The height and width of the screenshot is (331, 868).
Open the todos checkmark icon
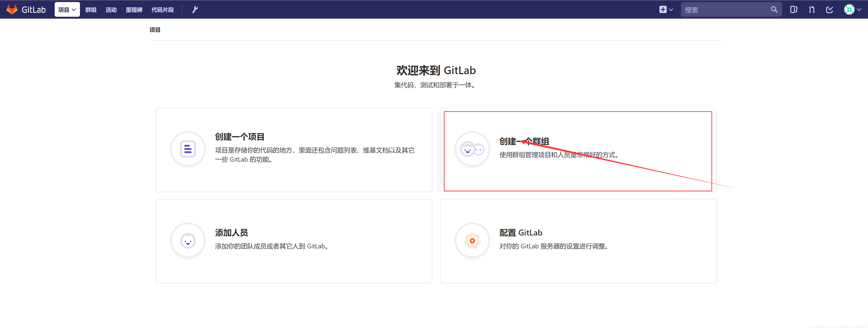click(x=829, y=9)
